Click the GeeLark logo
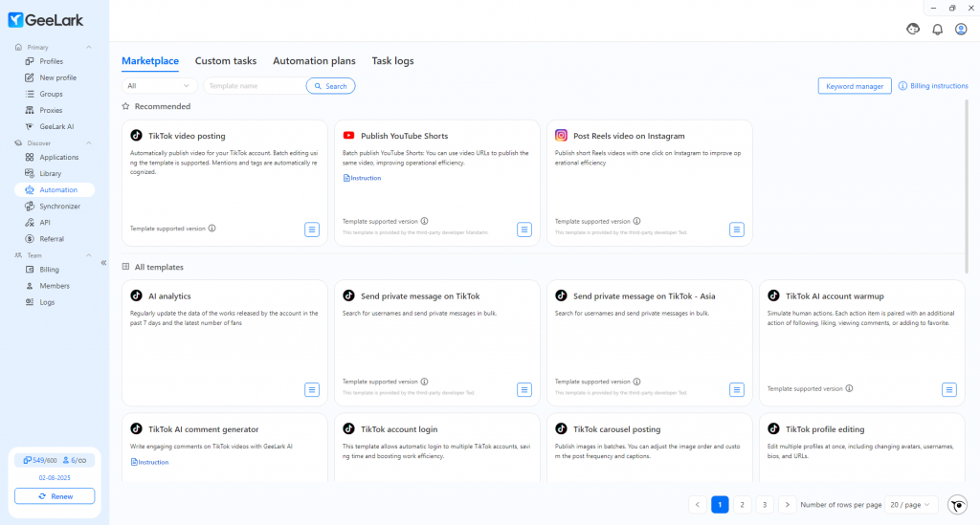Screen dimensions: 980x525 pyautogui.click(x=46, y=20)
